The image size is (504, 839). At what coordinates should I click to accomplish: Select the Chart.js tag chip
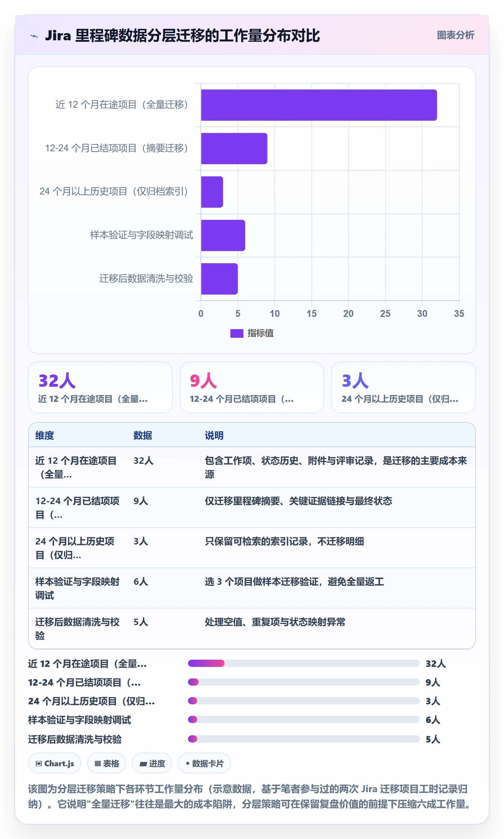[55, 763]
